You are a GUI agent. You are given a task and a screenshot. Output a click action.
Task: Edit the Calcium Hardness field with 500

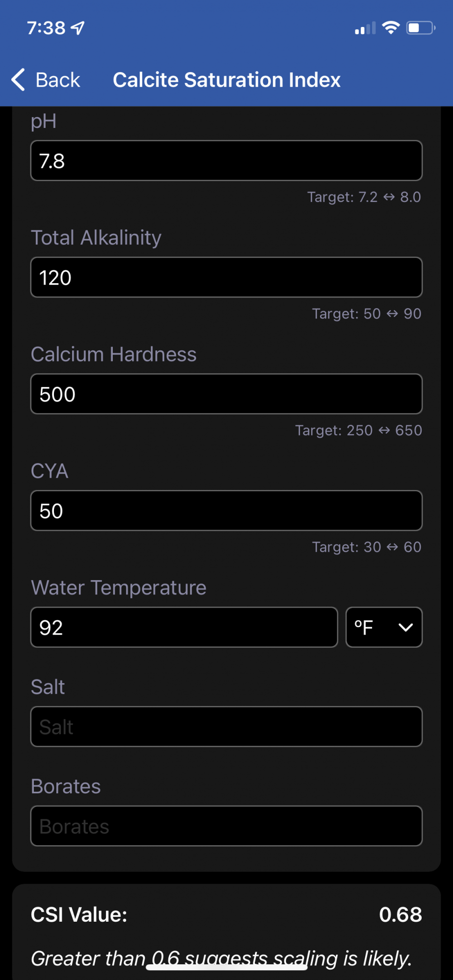click(226, 394)
